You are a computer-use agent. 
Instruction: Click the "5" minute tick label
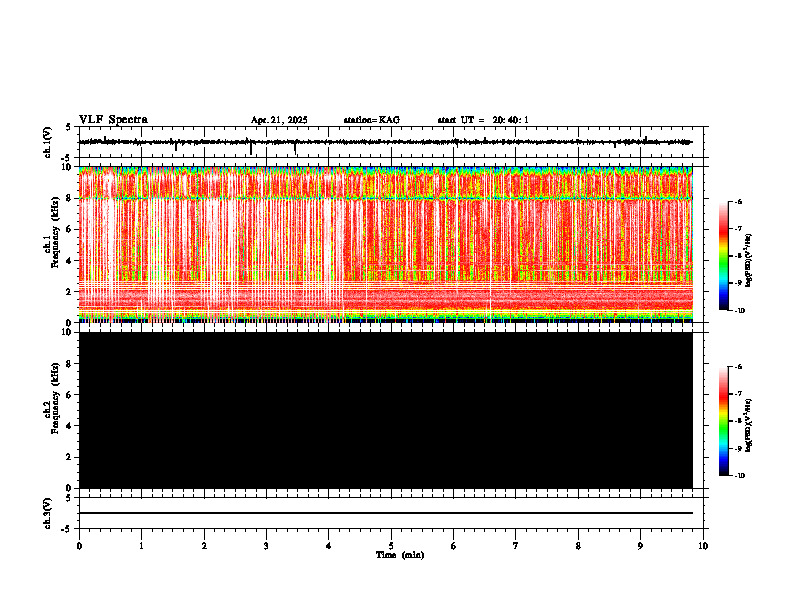pyautogui.click(x=391, y=546)
